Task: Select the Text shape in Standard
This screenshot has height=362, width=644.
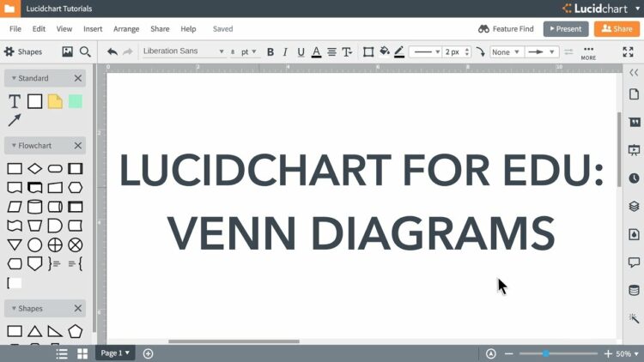Action: 15,101
